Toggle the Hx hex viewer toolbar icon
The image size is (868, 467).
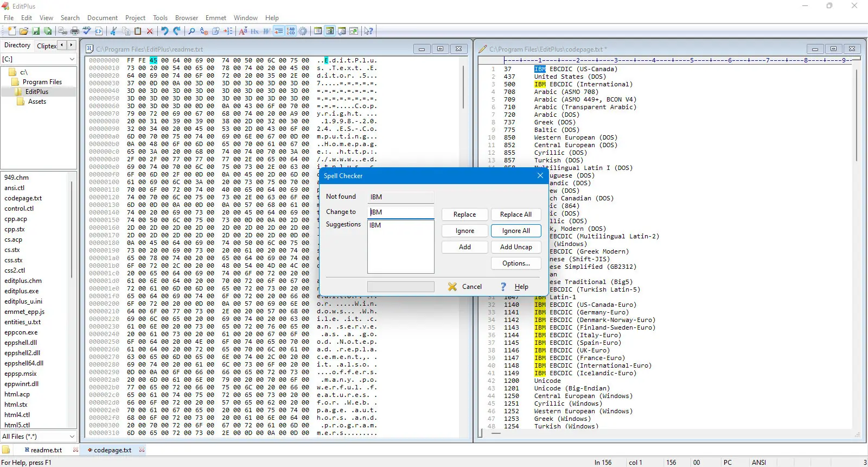click(x=254, y=31)
